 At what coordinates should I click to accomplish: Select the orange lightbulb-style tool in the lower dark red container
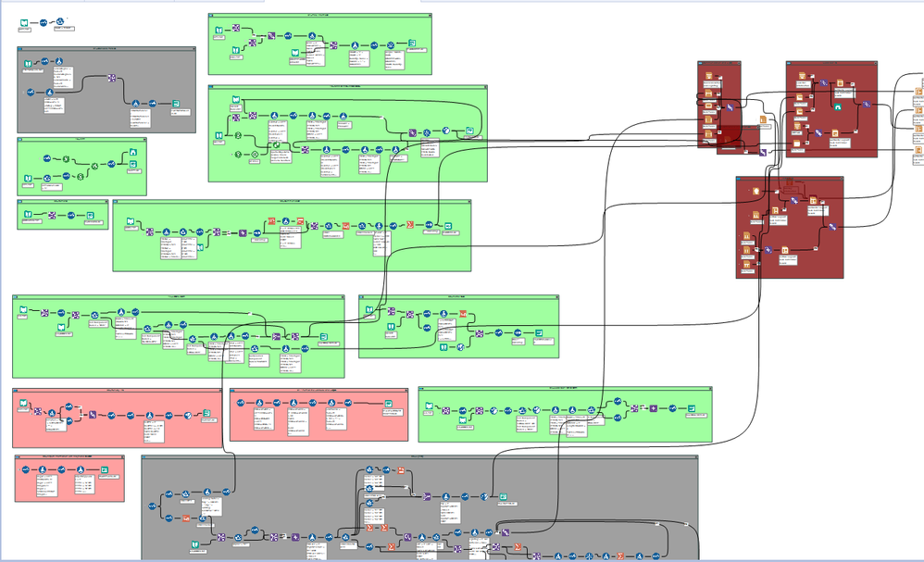click(756, 192)
